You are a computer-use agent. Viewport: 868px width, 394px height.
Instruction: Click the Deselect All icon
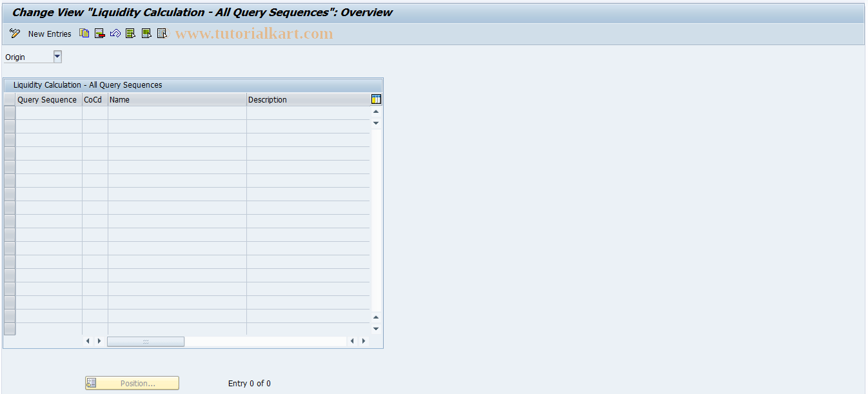tap(162, 34)
